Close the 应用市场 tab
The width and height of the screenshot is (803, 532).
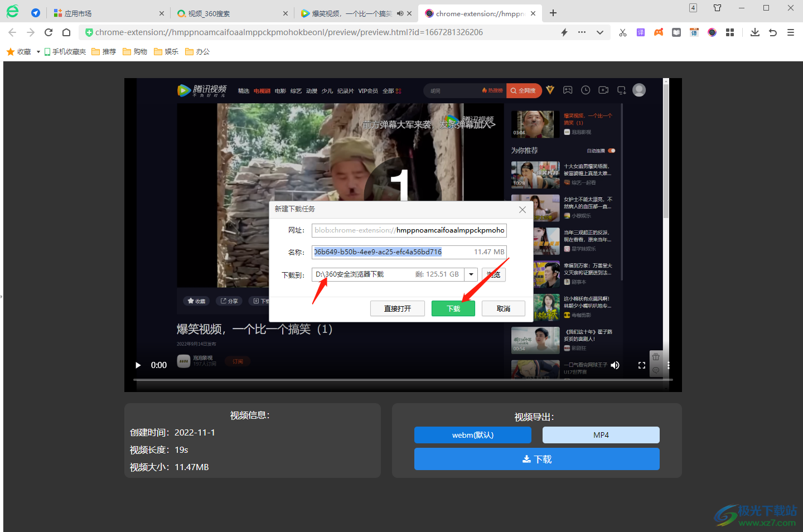(x=162, y=13)
